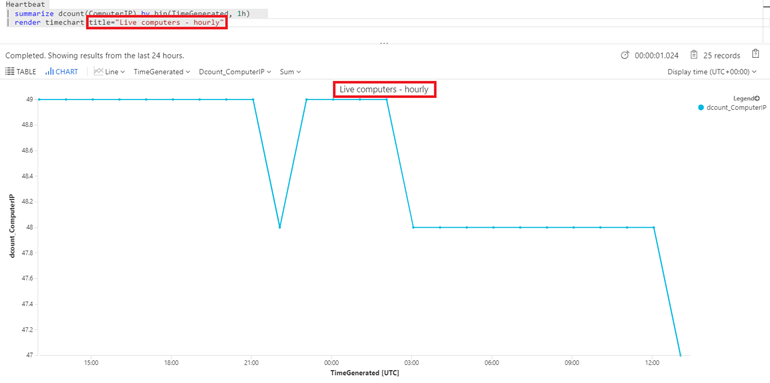The width and height of the screenshot is (770, 383).
Task: Click the records count clipboard icon
Action: click(x=694, y=55)
